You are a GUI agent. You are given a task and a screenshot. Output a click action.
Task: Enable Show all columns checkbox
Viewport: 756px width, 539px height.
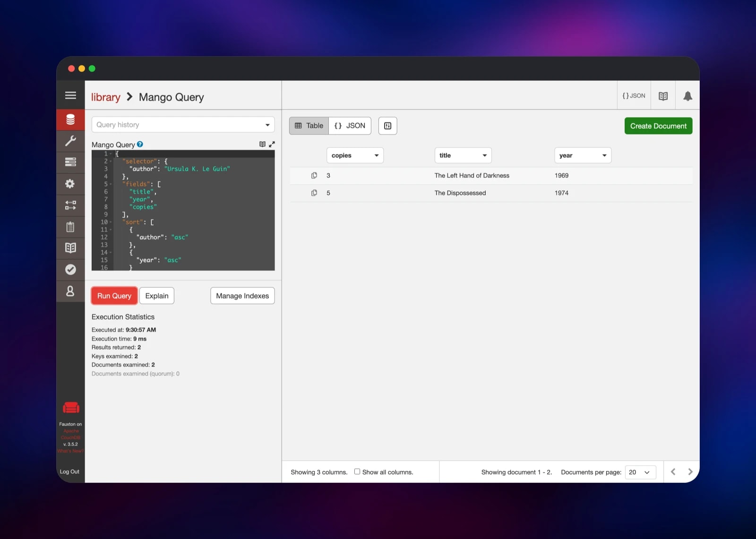pos(357,471)
